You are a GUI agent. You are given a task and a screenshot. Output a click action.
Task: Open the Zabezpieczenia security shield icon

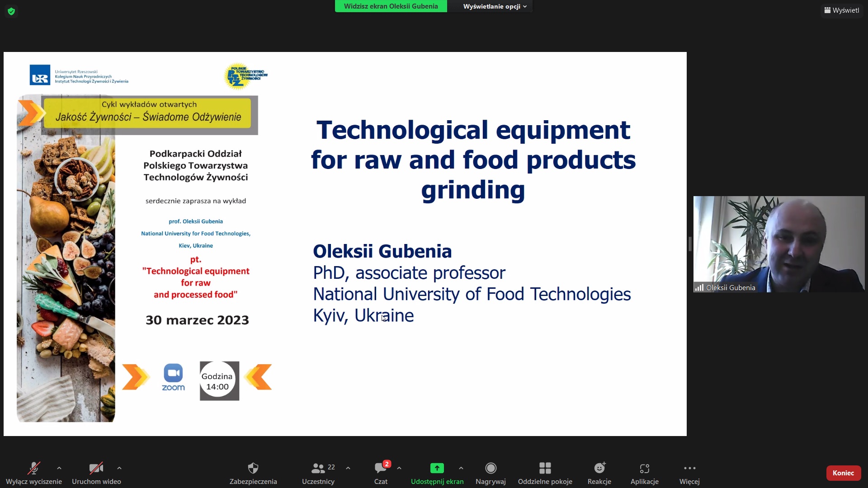pyautogui.click(x=253, y=468)
